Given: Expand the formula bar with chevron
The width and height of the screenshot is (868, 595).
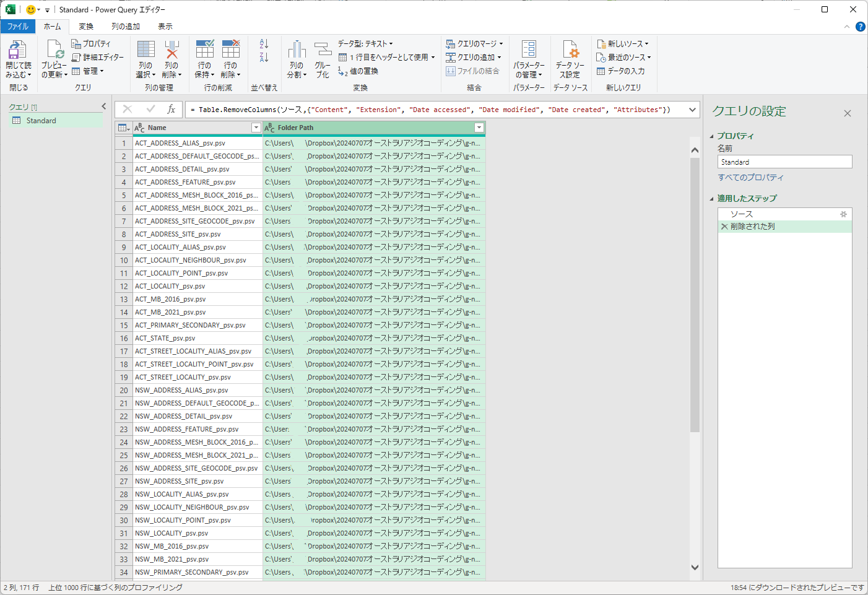Looking at the screenshot, I should pyautogui.click(x=692, y=110).
